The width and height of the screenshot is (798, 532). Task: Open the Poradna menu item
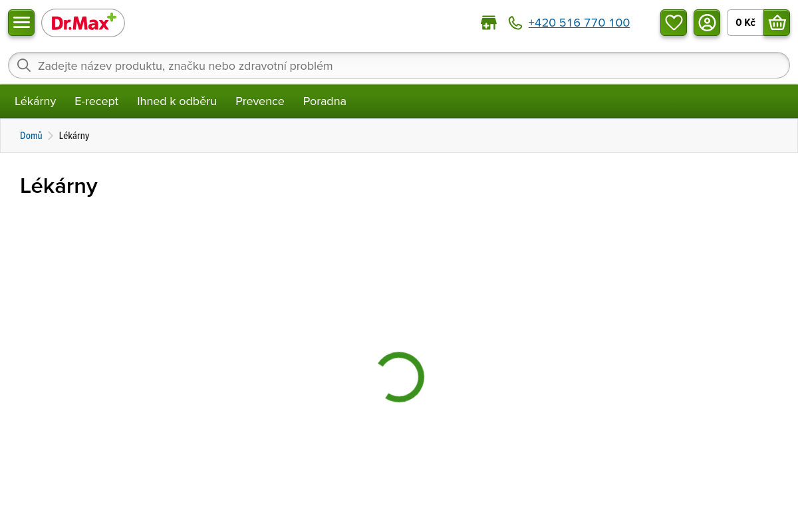tap(325, 101)
